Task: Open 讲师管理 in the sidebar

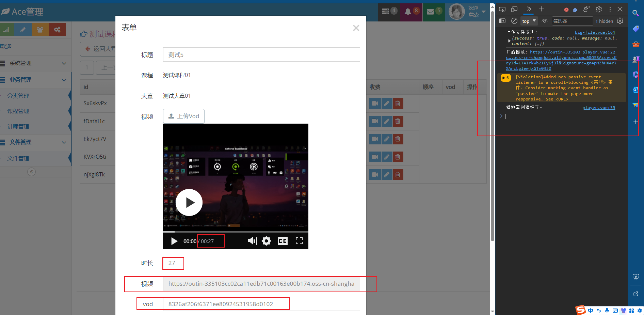Action: (35, 127)
